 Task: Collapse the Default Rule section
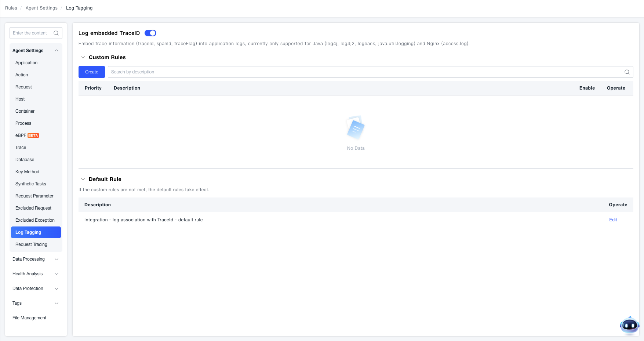tap(83, 179)
